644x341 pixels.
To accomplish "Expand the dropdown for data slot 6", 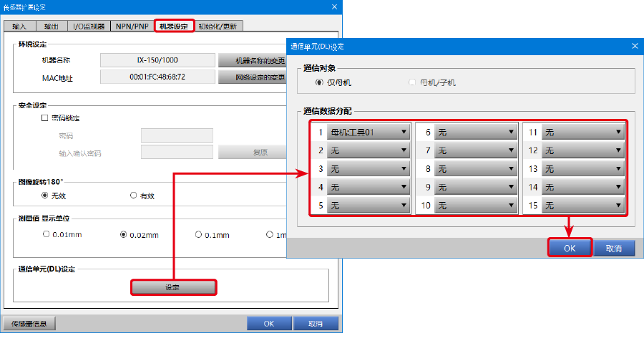I will point(476,132).
